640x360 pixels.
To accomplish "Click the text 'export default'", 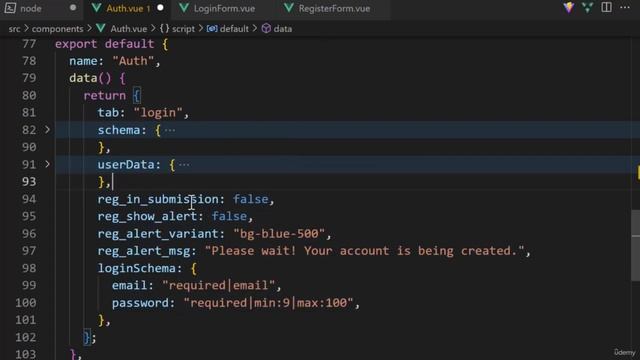I will click(x=104, y=44).
